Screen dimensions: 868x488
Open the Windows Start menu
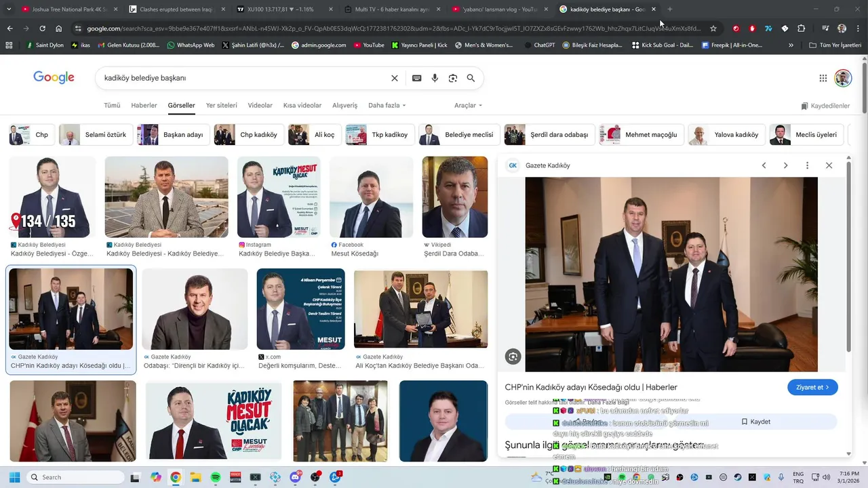[14, 477]
